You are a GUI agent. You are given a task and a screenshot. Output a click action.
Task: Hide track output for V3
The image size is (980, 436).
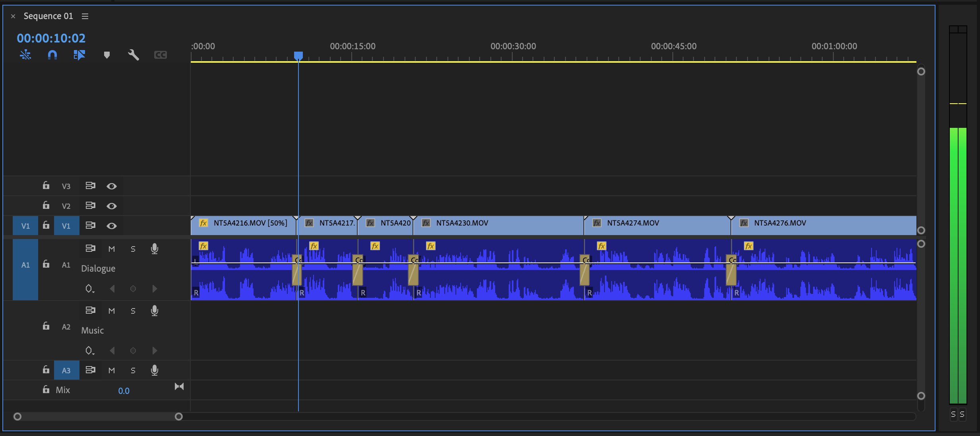point(112,186)
